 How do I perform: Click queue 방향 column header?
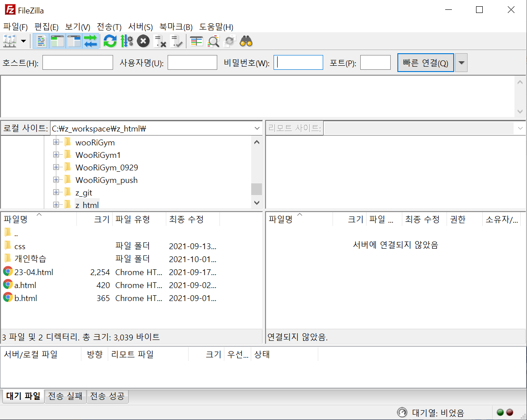click(94, 354)
